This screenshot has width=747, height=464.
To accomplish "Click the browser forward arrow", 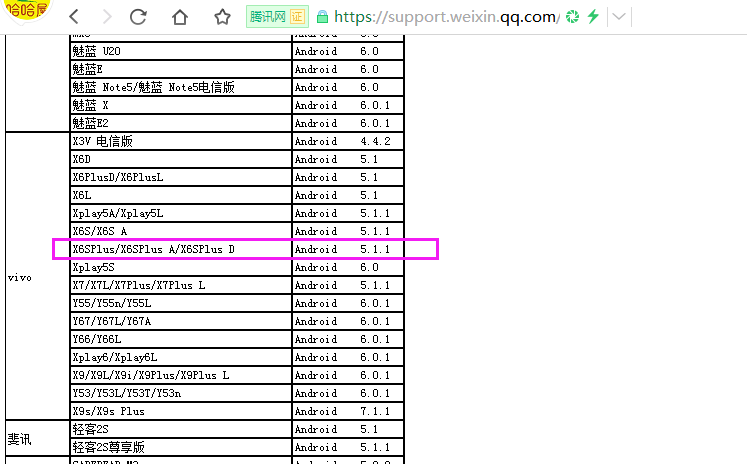I will click(x=107, y=17).
